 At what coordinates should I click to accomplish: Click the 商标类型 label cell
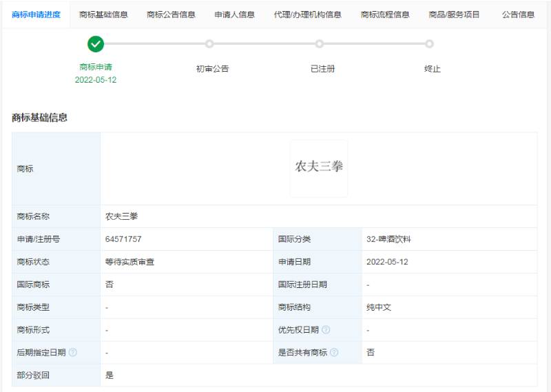point(56,307)
